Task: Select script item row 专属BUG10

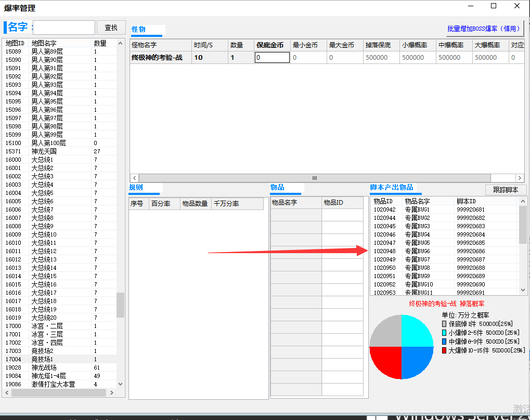Action: (x=445, y=284)
